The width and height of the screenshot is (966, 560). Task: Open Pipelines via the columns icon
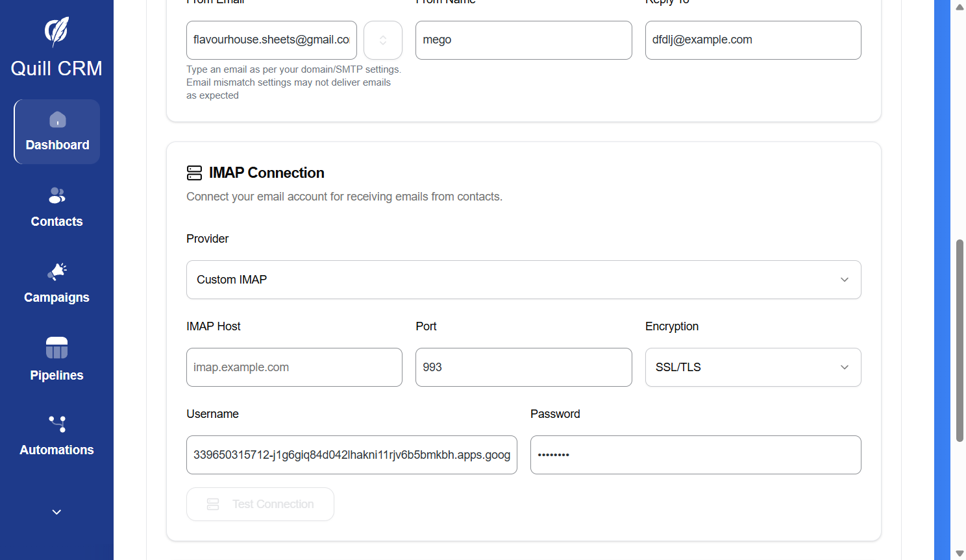point(56,348)
